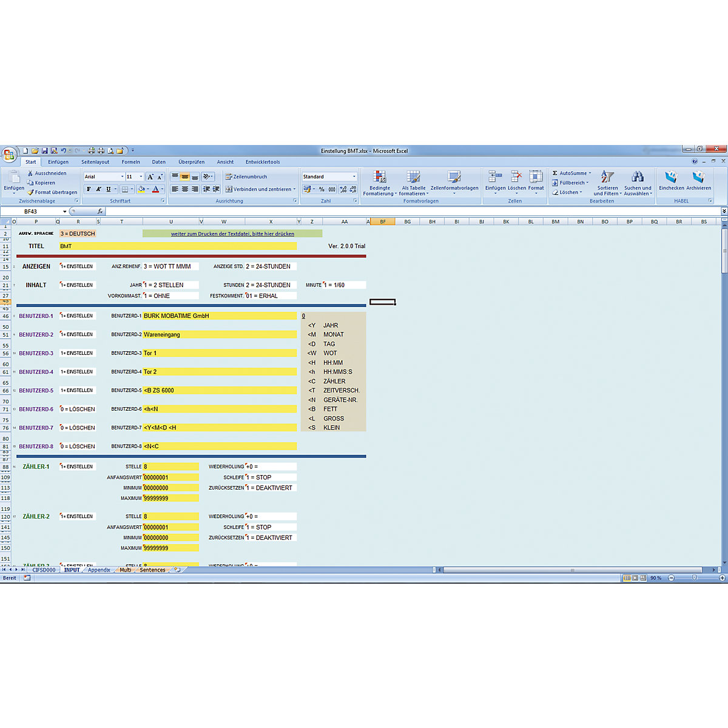Toggle underline formatting
This screenshot has height=728, width=728.
[107, 189]
